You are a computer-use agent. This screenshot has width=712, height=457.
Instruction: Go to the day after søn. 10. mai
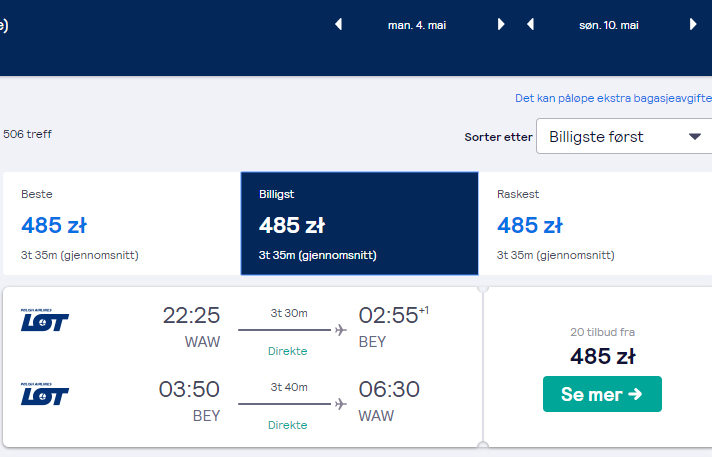[x=693, y=25]
